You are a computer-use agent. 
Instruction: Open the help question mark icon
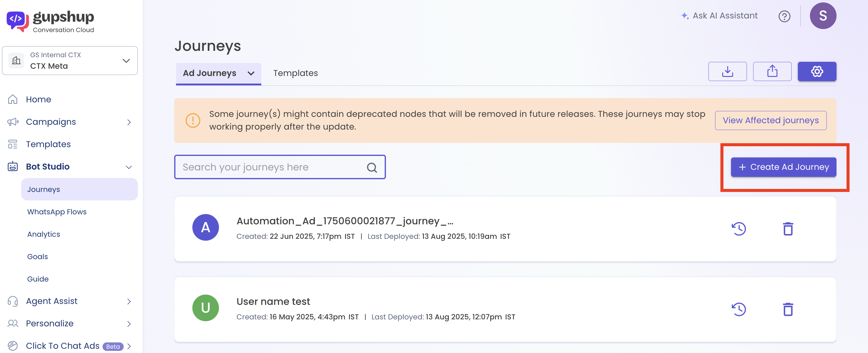tap(784, 16)
